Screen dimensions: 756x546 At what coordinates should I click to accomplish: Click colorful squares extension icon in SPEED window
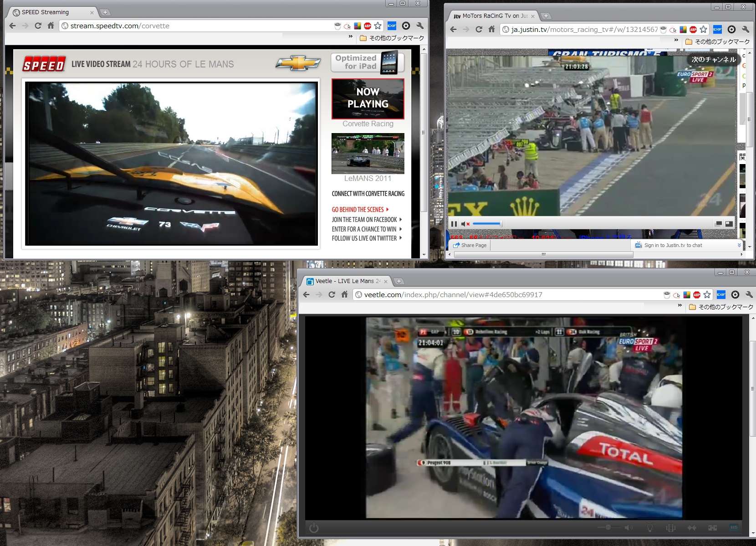358,26
